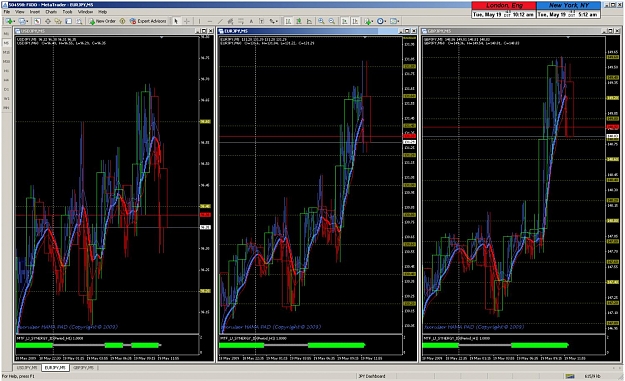Select the text label tool

tap(262, 21)
